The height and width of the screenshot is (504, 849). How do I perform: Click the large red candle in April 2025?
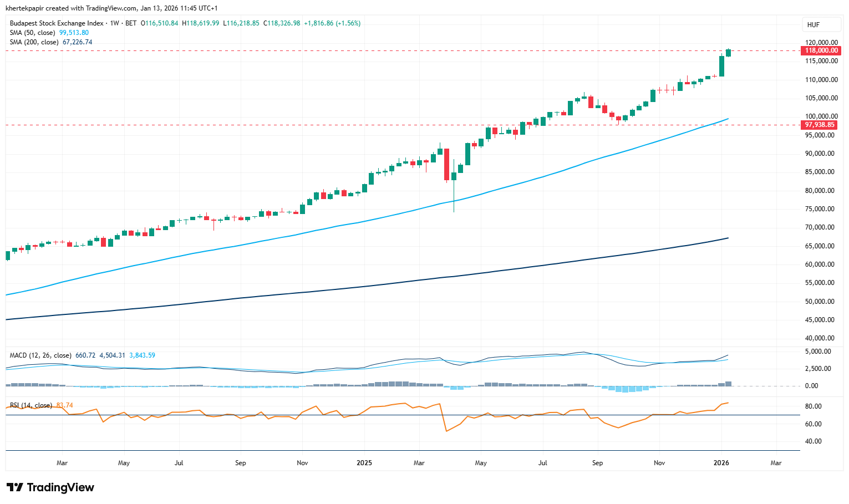coord(446,164)
